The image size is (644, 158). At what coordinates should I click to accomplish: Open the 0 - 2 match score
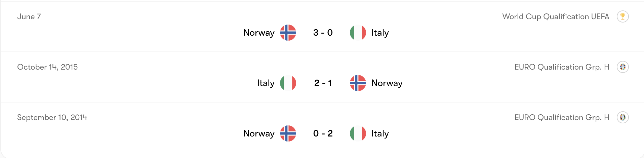coord(323,133)
